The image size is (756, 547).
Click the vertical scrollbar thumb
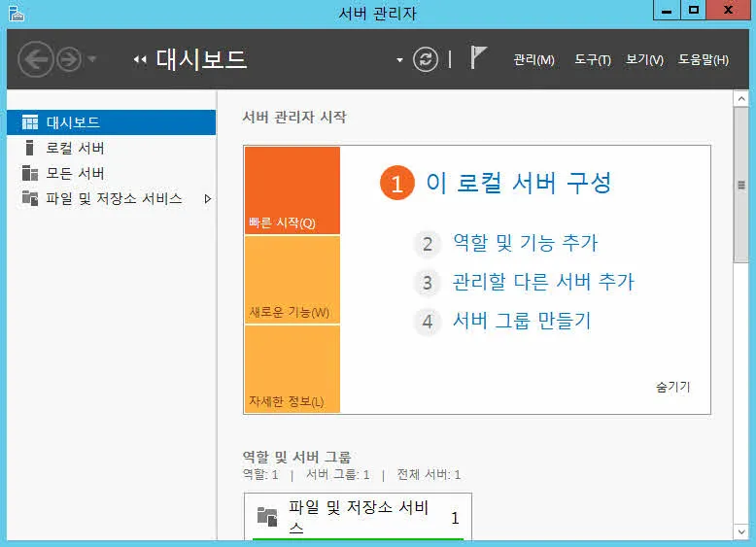(x=741, y=185)
